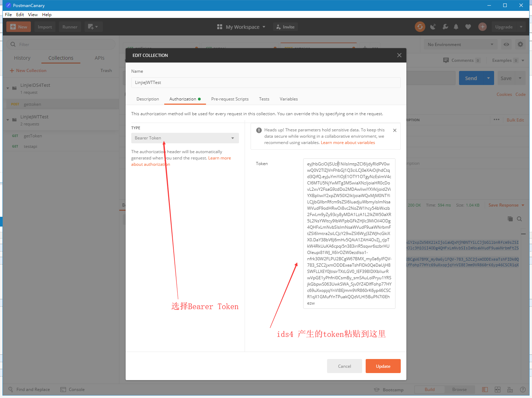
Task: Open interceptor wrench icon in header
Action: pyautogui.click(x=445, y=27)
